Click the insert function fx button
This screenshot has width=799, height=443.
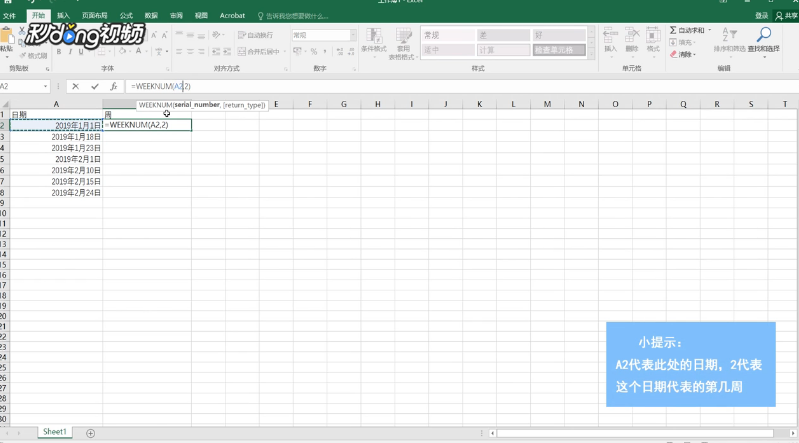pos(114,87)
